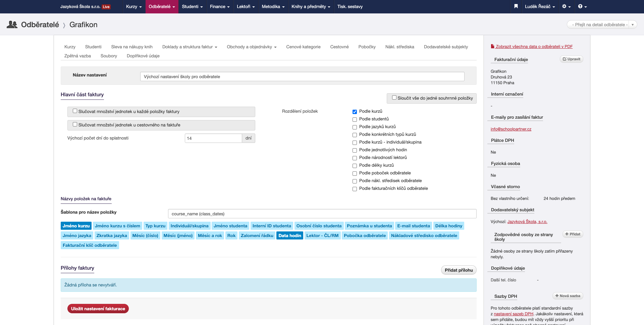Open the Lektoři top menu
Image resolution: width=644 pixels, height=325 pixels.
[246, 6]
